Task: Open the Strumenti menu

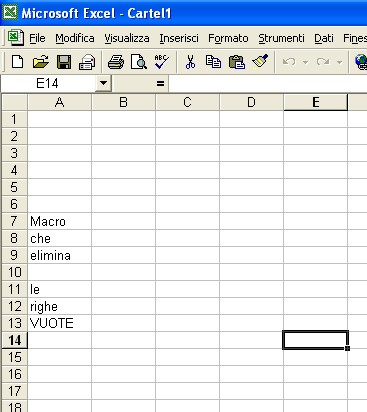Action: [x=281, y=39]
